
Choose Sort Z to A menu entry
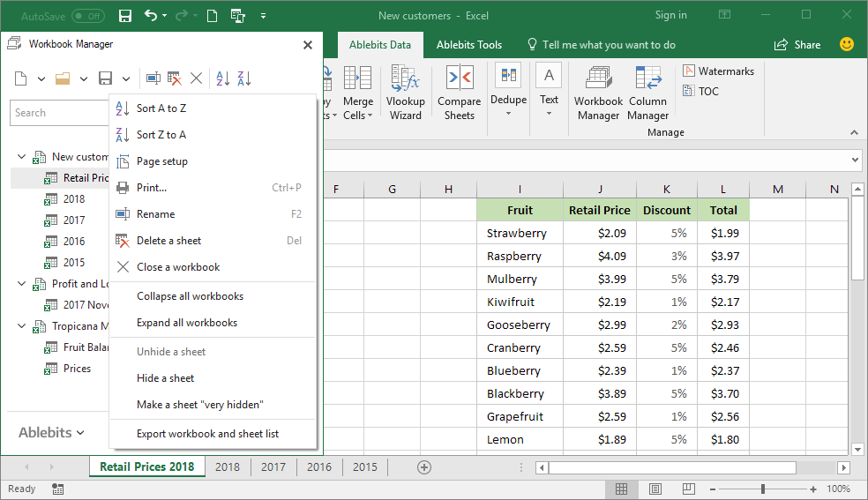click(213, 135)
